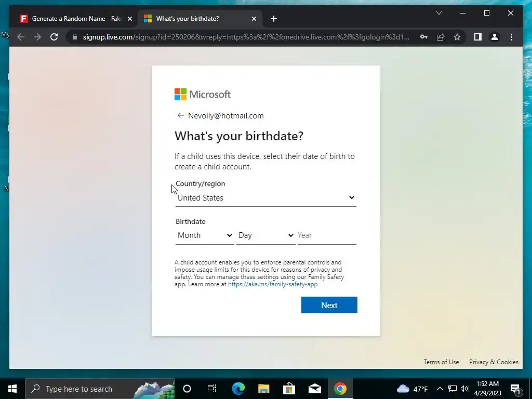Open the Terms of Use link
This screenshot has width=532, height=399.
(441, 362)
